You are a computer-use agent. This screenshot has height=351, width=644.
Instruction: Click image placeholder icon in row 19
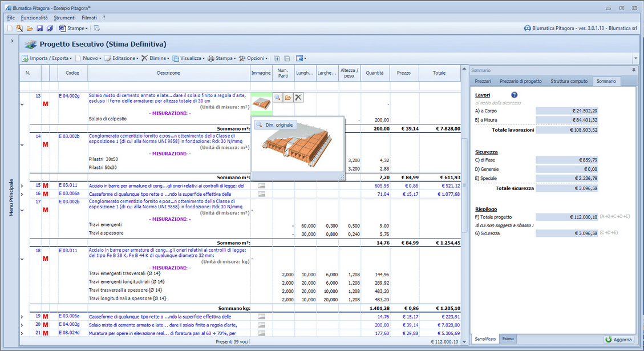click(x=262, y=317)
